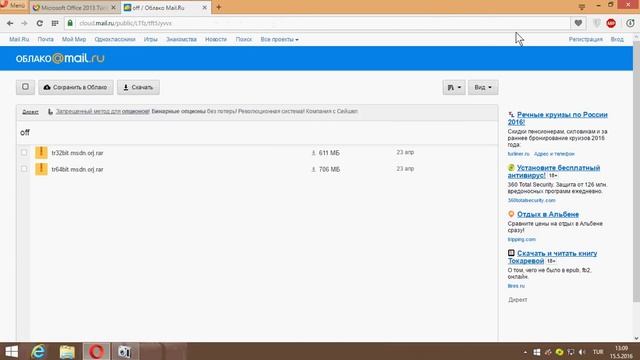640x360 pixels.
Task: Open Новости in top navigation
Action: 216,39
